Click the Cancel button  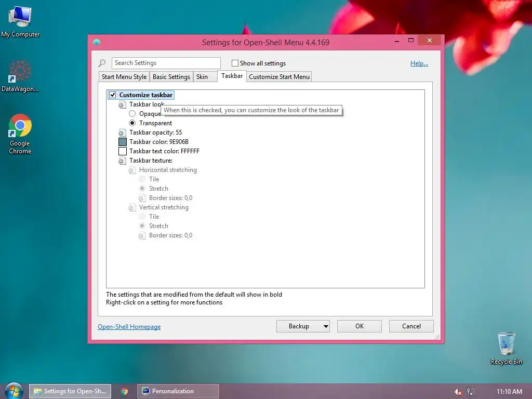(411, 326)
